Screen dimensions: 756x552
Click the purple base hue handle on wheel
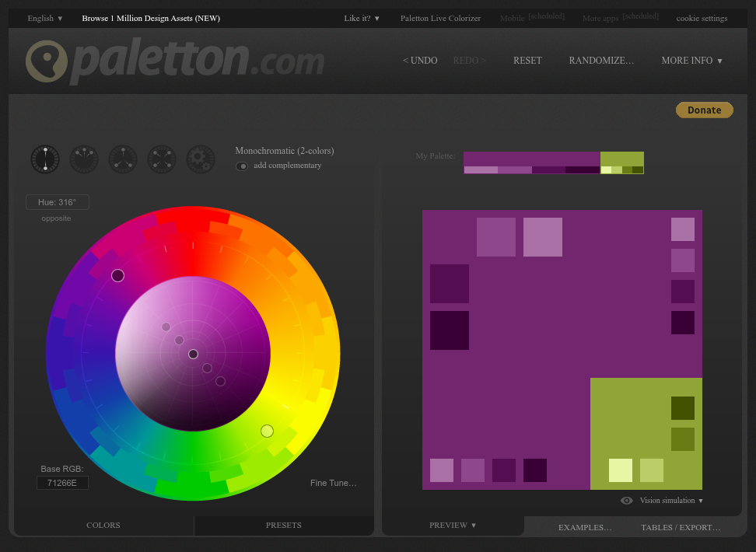click(x=117, y=275)
